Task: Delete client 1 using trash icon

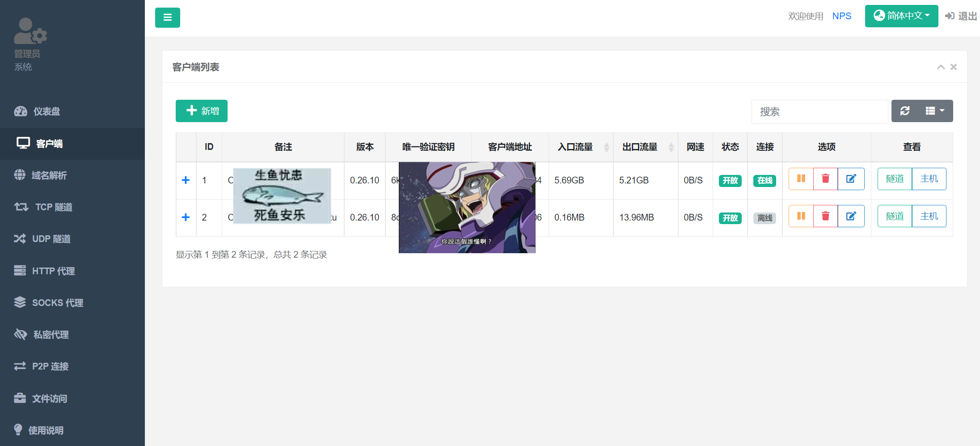Action: point(825,179)
